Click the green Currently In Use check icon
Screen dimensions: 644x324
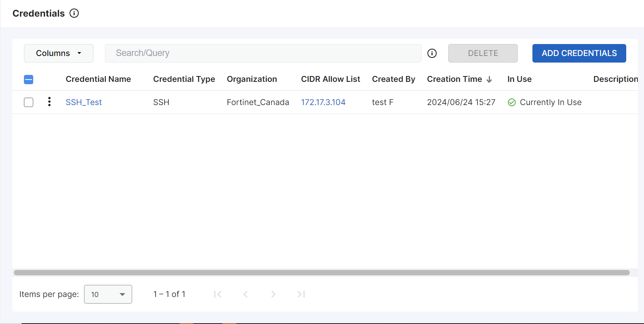pos(512,102)
